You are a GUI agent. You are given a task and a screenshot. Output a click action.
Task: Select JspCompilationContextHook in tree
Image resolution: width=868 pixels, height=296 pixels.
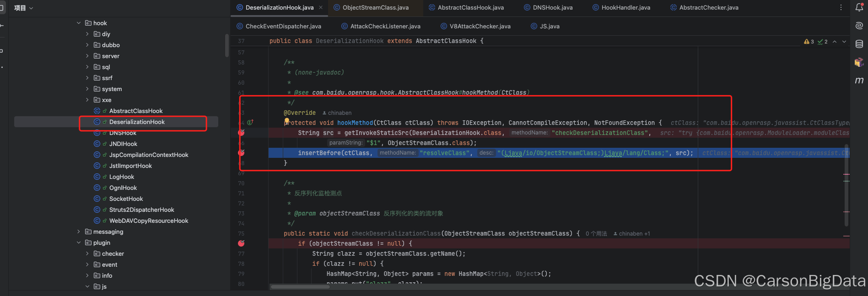pyautogui.click(x=149, y=155)
